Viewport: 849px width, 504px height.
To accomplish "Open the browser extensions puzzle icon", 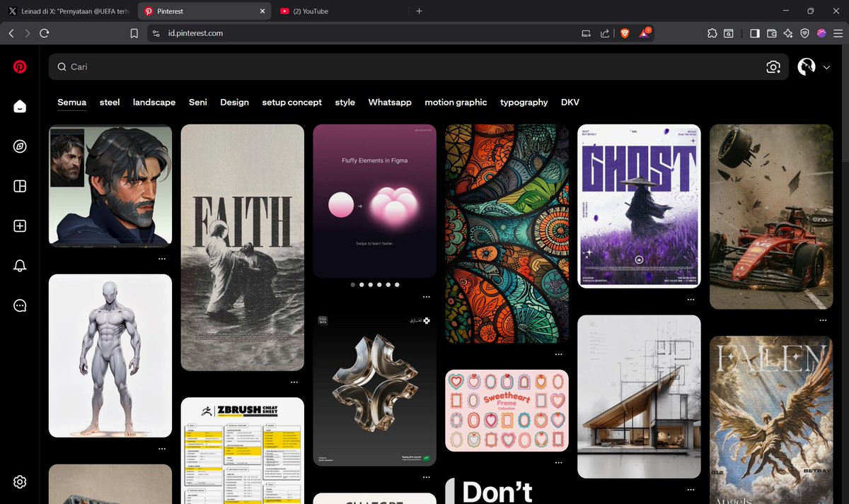I will tap(712, 33).
